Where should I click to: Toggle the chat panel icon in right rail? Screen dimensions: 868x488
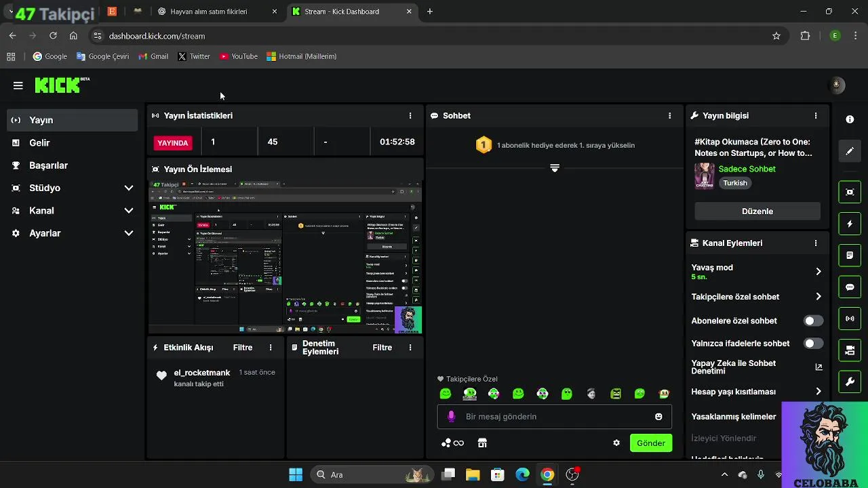coord(850,287)
